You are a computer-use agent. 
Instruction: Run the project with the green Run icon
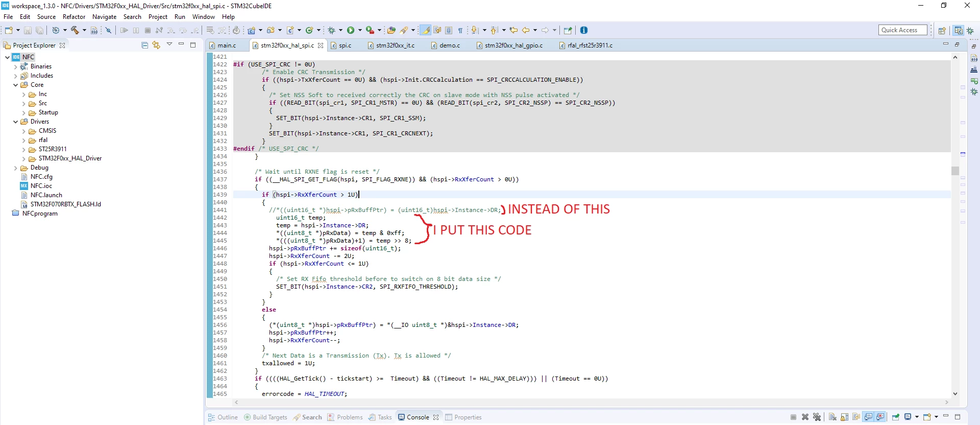click(x=351, y=30)
